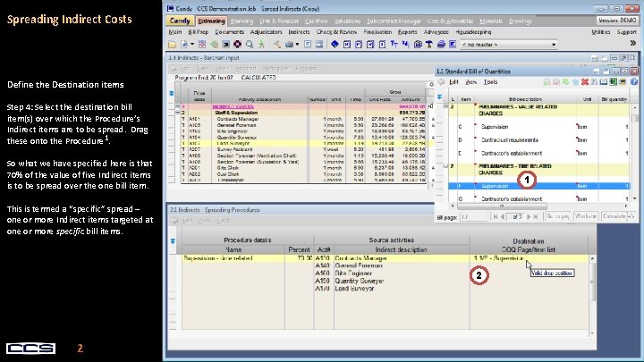Expand the toolbar overflow chevron
Viewport: 644px width, 362px height.
tap(633, 43)
